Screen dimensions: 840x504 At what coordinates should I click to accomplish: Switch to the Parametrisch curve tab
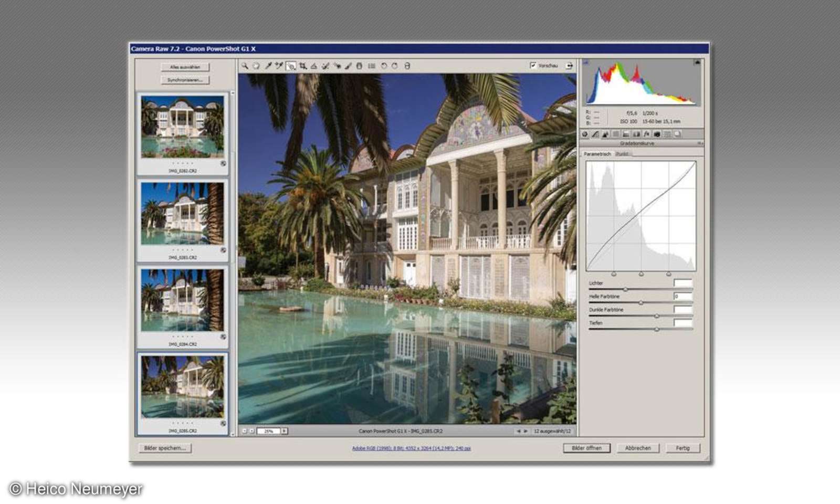597,154
